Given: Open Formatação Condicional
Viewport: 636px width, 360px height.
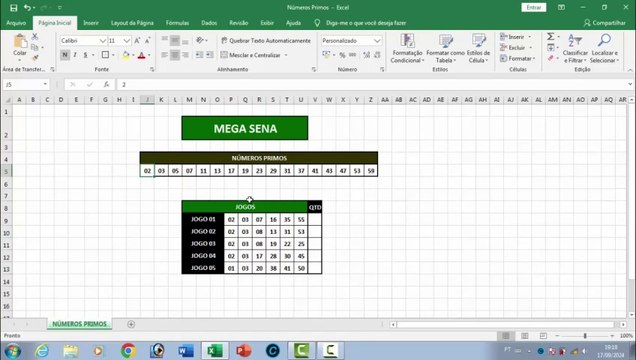Looking at the screenshot, I should click(x=407, y=48).
